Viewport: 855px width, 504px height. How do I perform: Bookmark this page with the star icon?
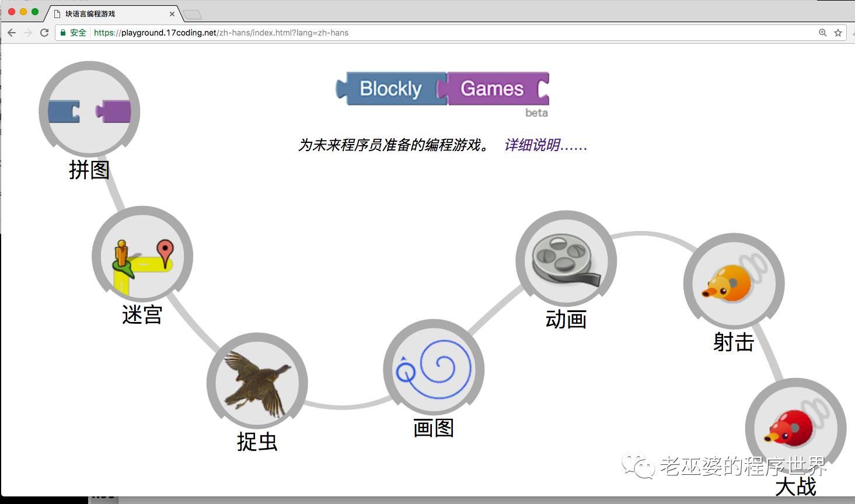point(838,33)
